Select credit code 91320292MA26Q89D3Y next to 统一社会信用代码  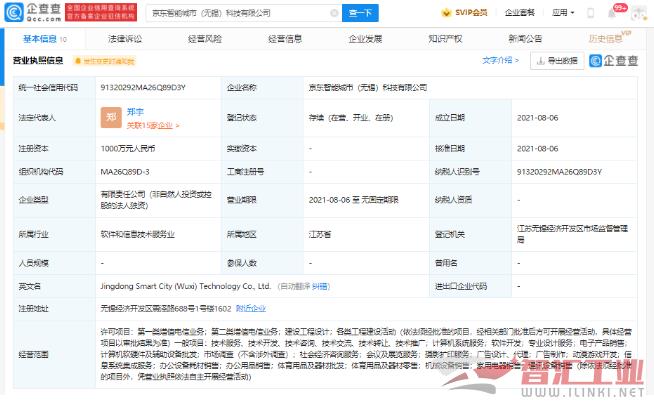(143, 88)
